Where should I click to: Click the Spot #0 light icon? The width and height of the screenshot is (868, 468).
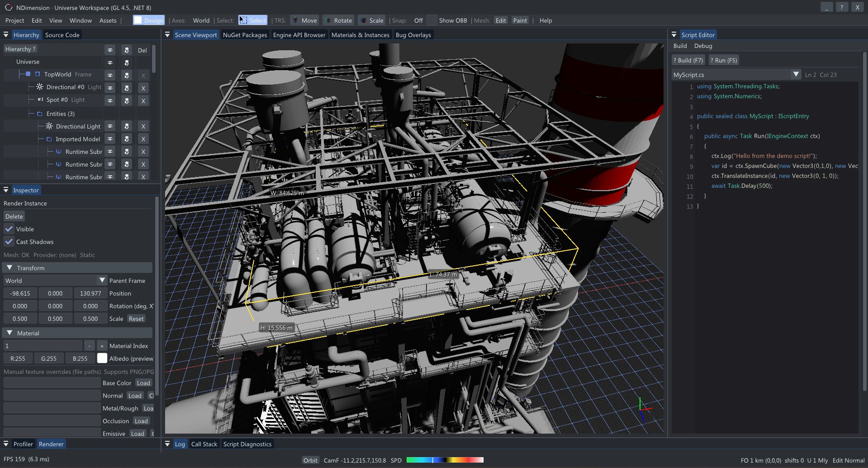coord(40,100)
